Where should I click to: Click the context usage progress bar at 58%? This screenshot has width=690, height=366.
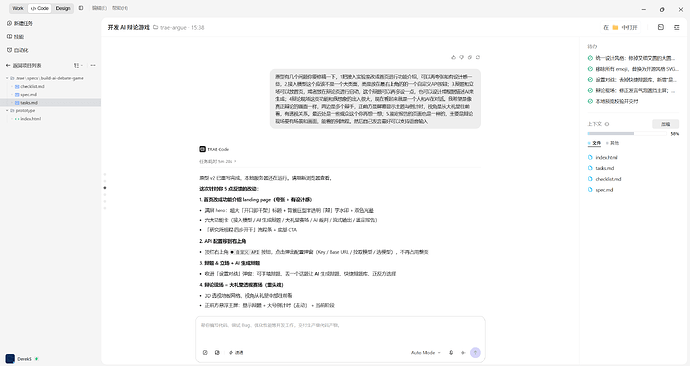point(627,133)
